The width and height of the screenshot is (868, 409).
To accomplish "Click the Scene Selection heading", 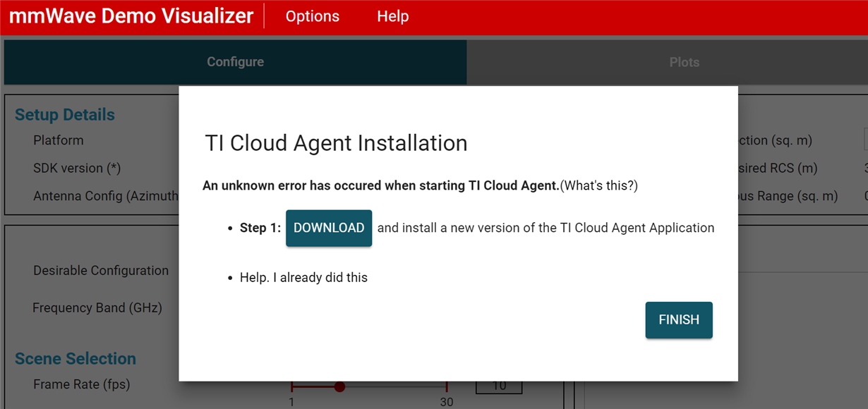I will pyautogui.click(x=76, y=358).
